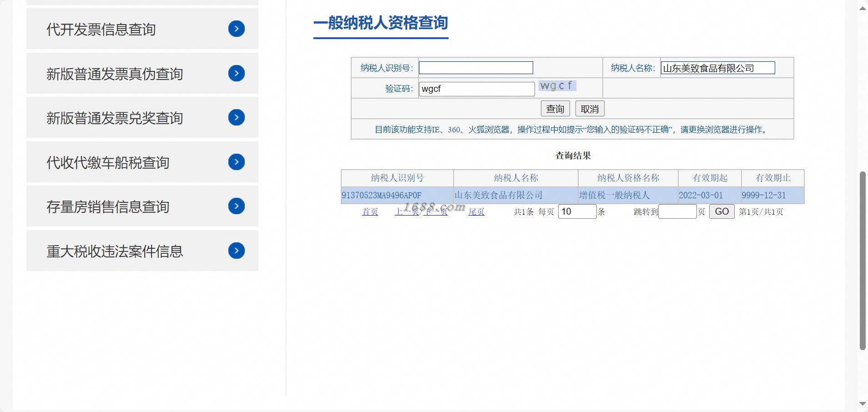
Task: Click arrow icon beside 新版普通发票真伪查询
Action: click(x=237, y=73)
